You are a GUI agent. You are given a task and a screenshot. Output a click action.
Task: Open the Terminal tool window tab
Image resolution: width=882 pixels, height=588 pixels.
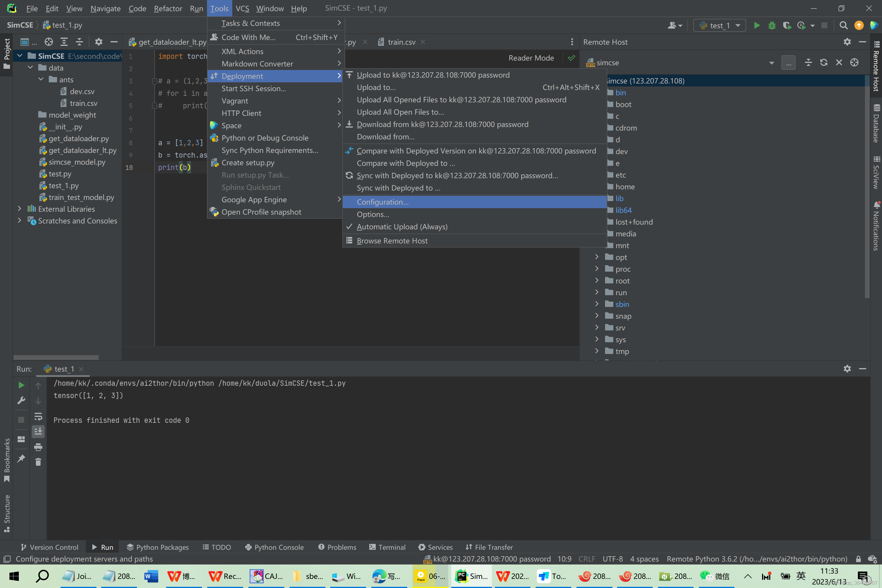click(387, 547)
